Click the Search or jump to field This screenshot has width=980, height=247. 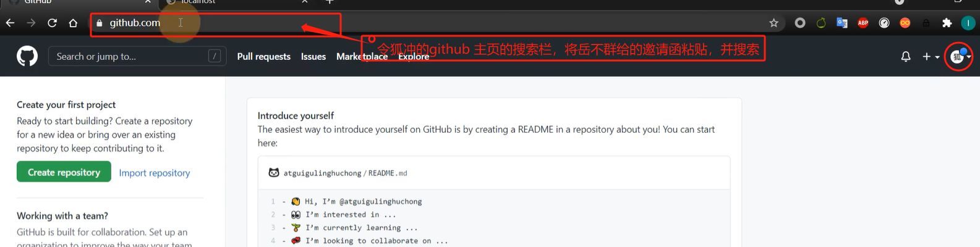[x=137, y=56]
